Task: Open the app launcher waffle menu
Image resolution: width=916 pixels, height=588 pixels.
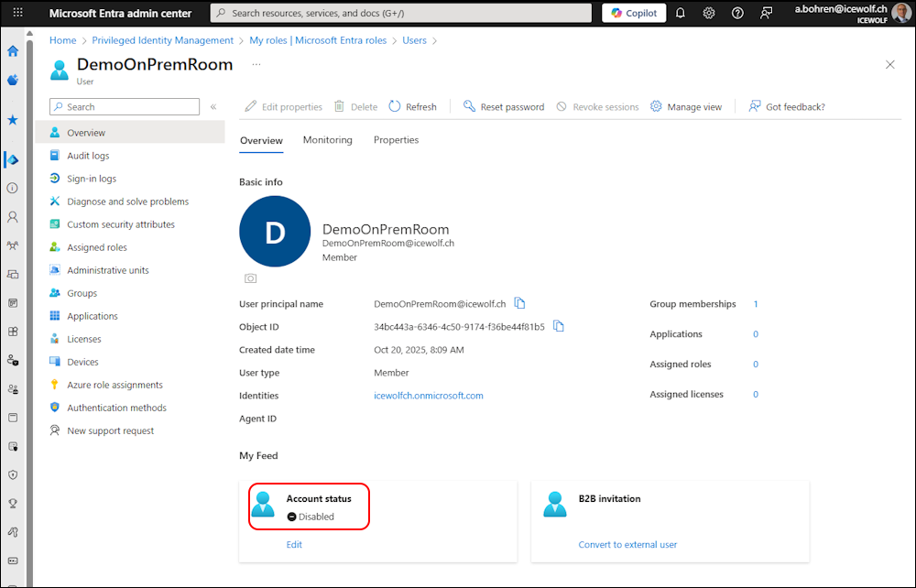Action: pyautogui.click(x=17, y=13)
